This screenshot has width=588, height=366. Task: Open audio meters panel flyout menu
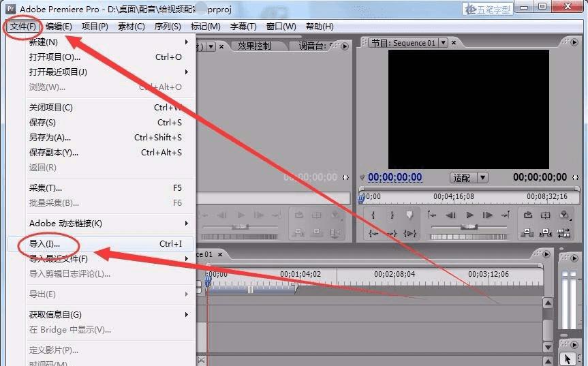[x=574, y=258]
